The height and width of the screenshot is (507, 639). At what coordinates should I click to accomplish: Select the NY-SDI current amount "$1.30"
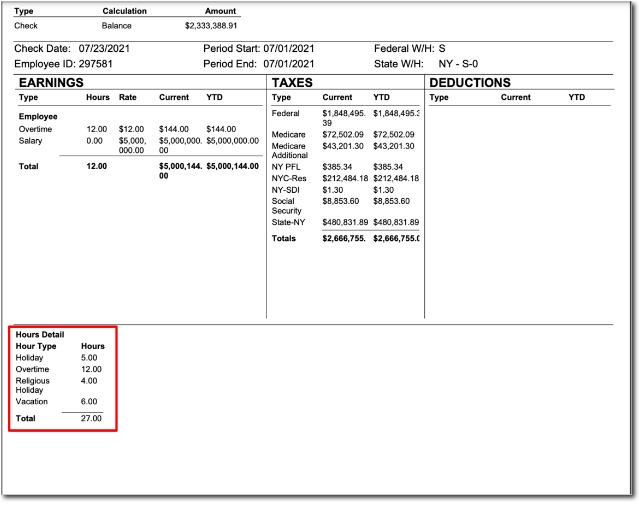(x=333, y=190)
